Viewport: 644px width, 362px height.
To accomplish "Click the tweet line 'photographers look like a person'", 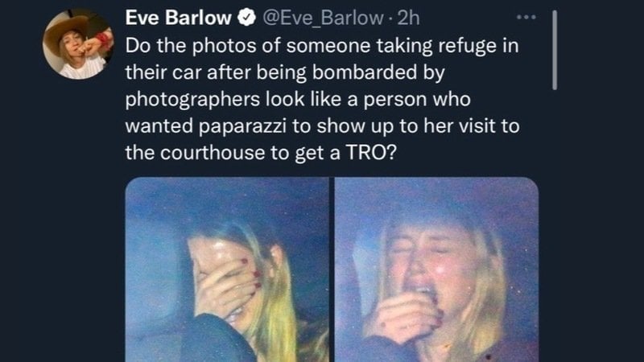I will pos(298,99).
